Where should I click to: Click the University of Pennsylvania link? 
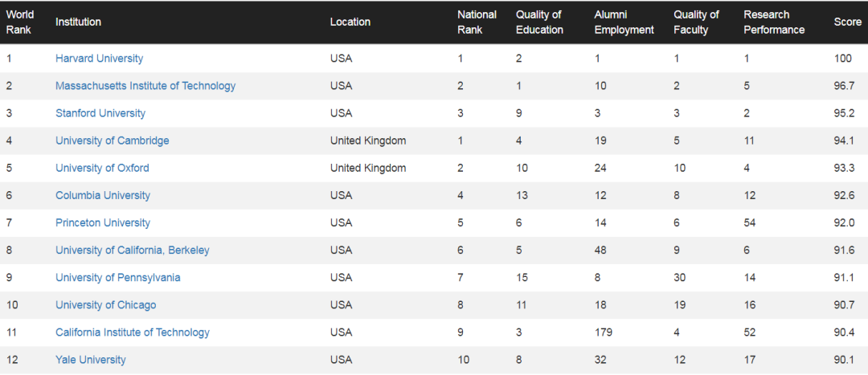tap(118, 278)
